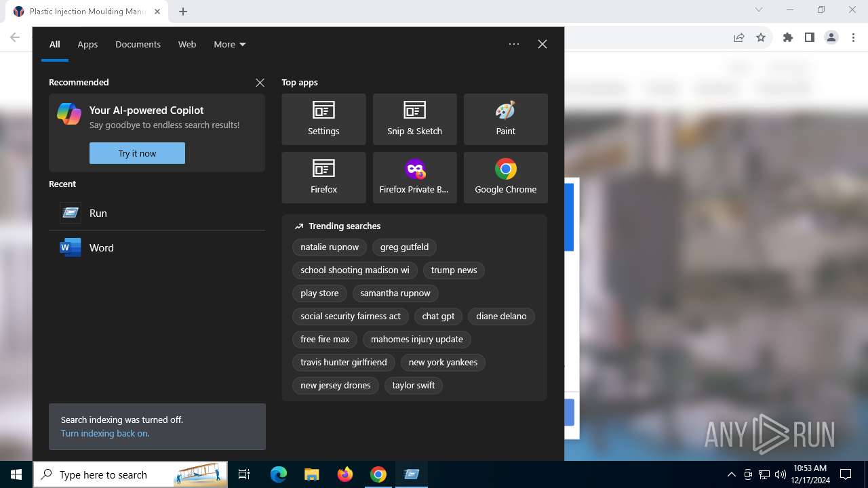Open Google Chrome tile in Top apps
The image size is (868, 488).
tap(505, 178)
